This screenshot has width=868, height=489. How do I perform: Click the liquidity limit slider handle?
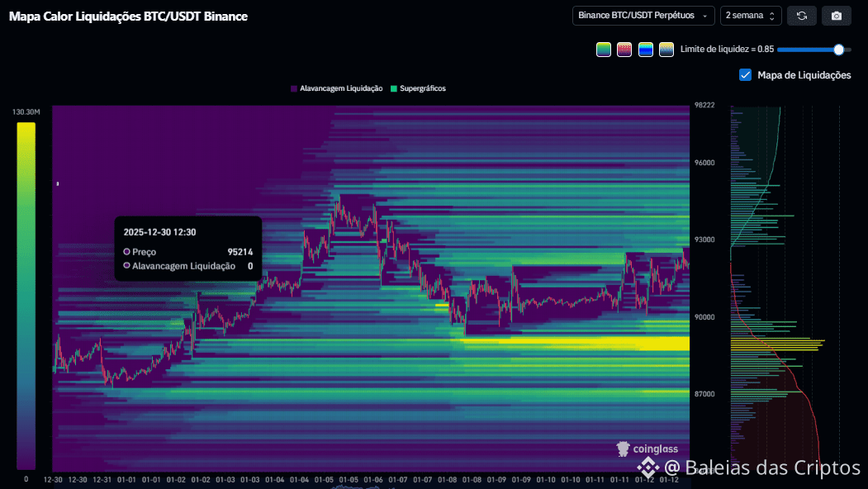pos(839,50)
